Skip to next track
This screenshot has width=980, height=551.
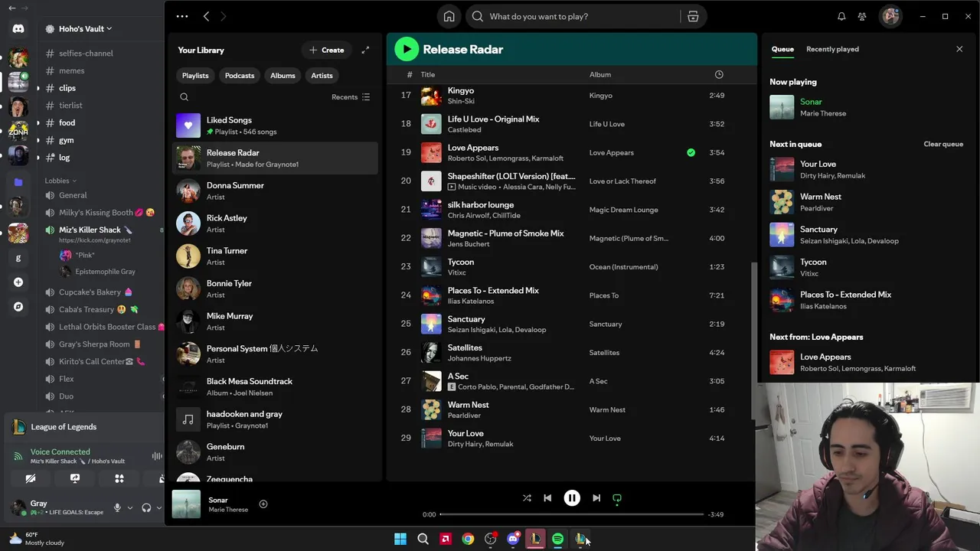coord(596,498)
